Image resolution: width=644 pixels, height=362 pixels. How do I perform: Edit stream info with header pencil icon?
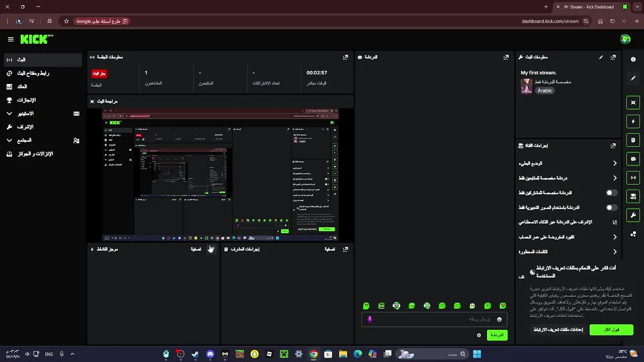tap(601, 57)
